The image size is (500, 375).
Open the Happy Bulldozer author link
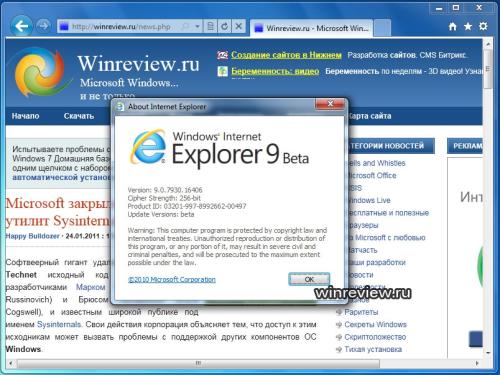[32, 236]
